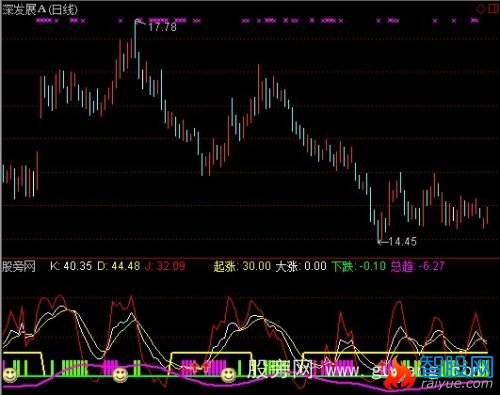Viewport: 500px width, 395px height.
Task: Click the smiley signal marker at the indicator's left edge
Action: point(9,375)
